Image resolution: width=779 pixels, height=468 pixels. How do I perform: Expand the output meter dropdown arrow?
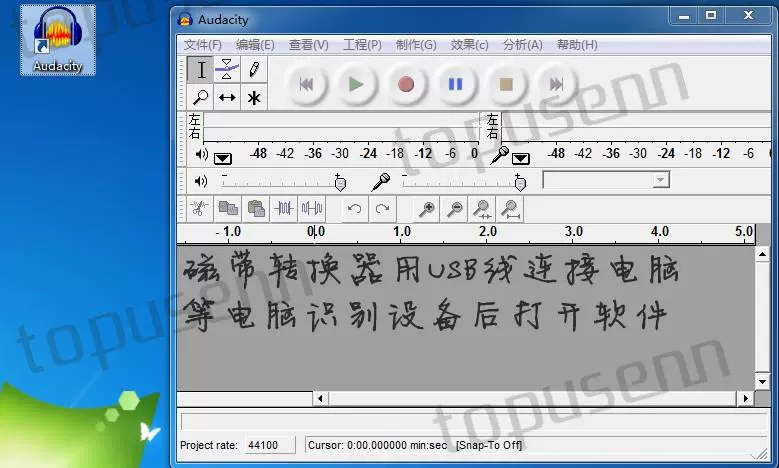pos(223,158)
